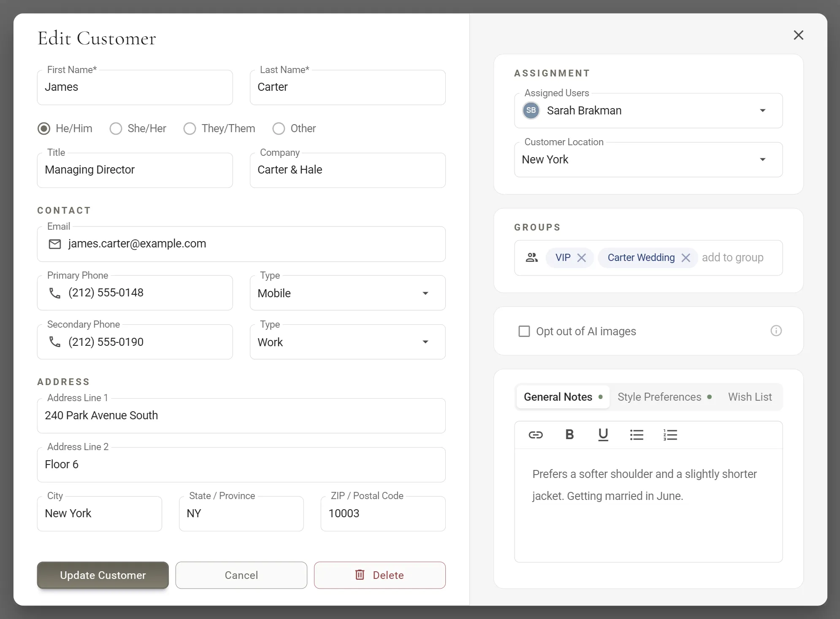Click the groups people icon
Viewport: 840px width, 619px height.
tap(532, 258)
